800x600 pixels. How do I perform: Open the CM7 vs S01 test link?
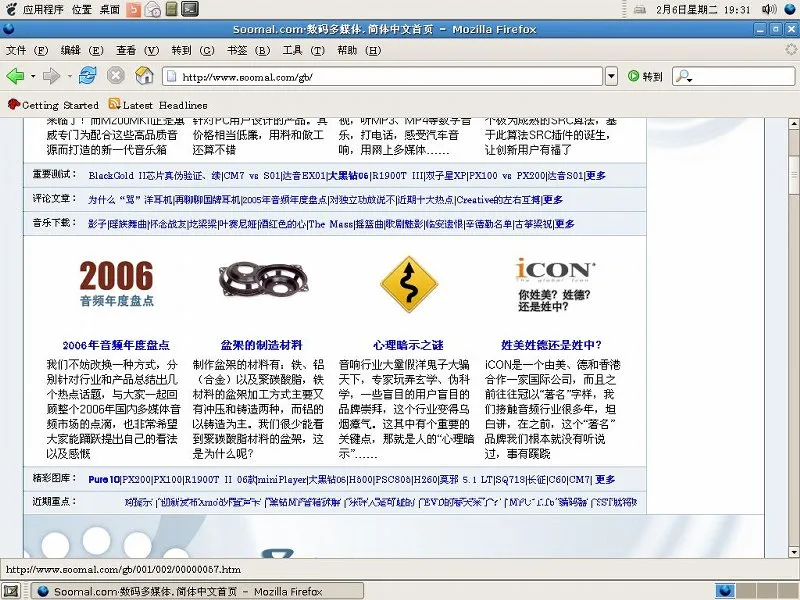click(252, 176)
